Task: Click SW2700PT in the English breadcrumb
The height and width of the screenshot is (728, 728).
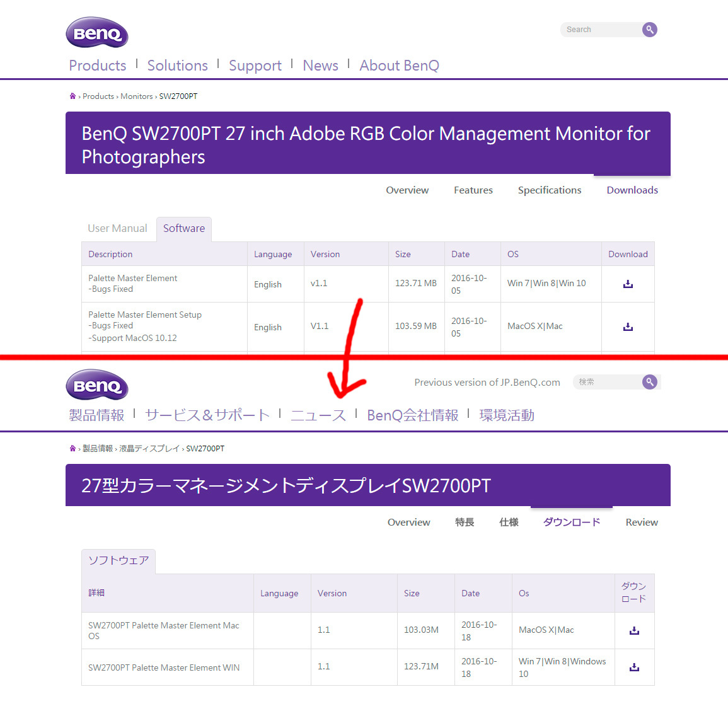Action: pos(178,96)
